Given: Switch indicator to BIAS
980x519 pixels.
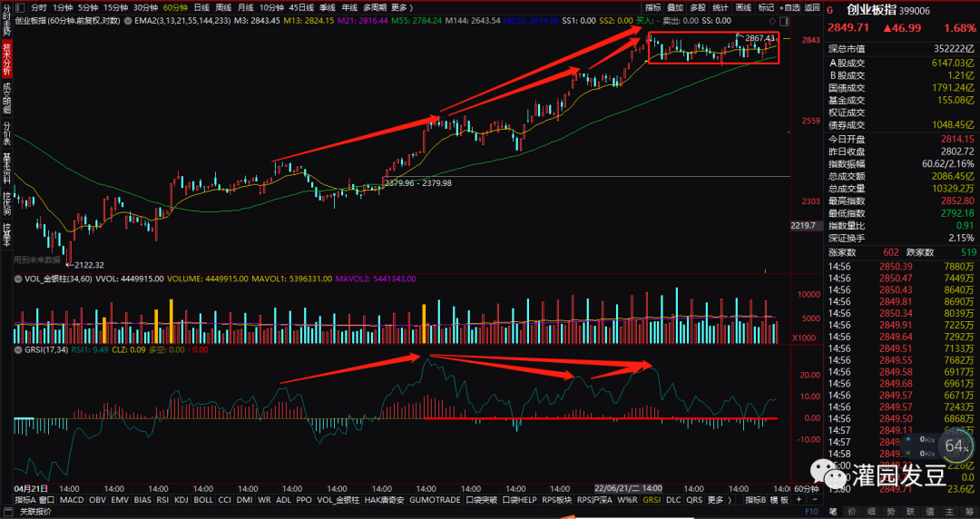Looking at the screenshot, I should coord(142,500).
